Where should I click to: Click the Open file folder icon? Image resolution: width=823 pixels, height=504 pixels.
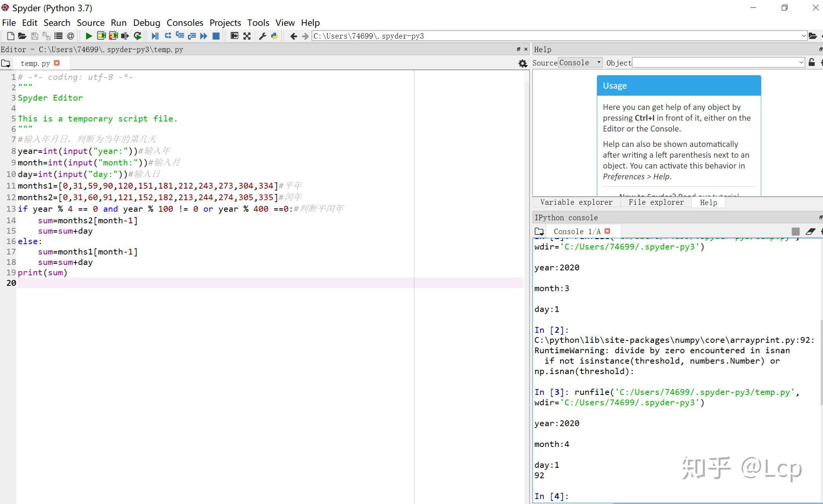click(22, 36)
